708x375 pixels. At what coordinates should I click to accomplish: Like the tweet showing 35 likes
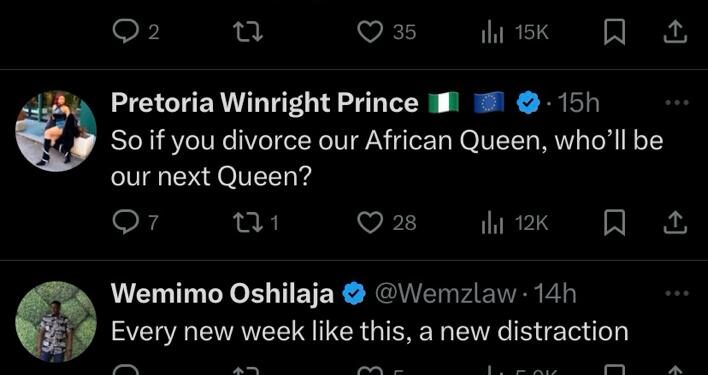387,32
